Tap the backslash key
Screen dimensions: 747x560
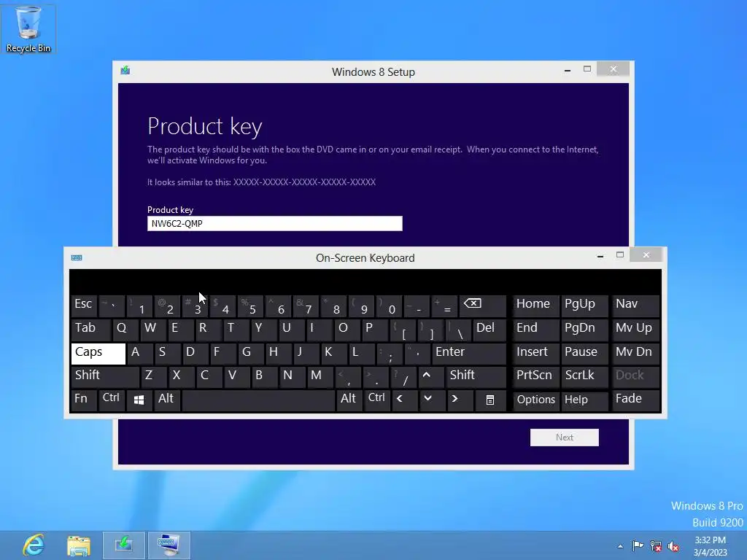click(x=458, y=329)
